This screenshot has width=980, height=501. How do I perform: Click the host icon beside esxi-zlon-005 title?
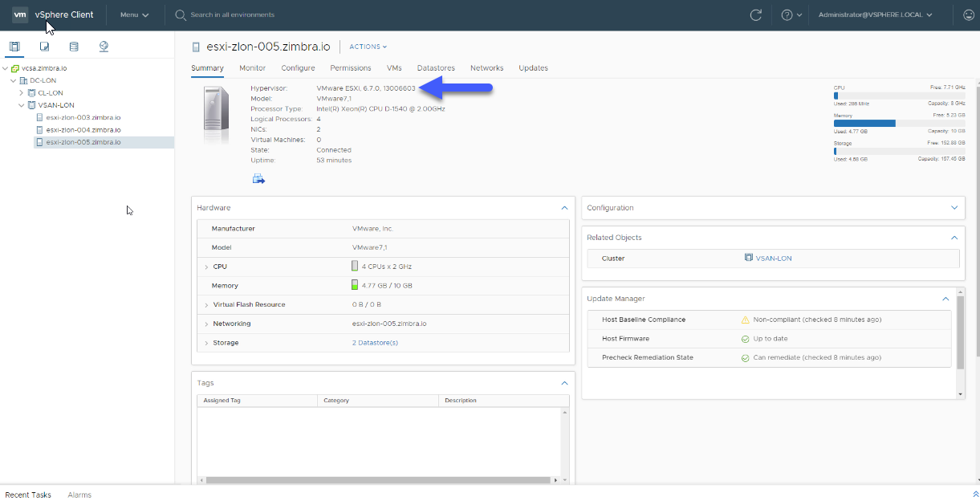196,47
